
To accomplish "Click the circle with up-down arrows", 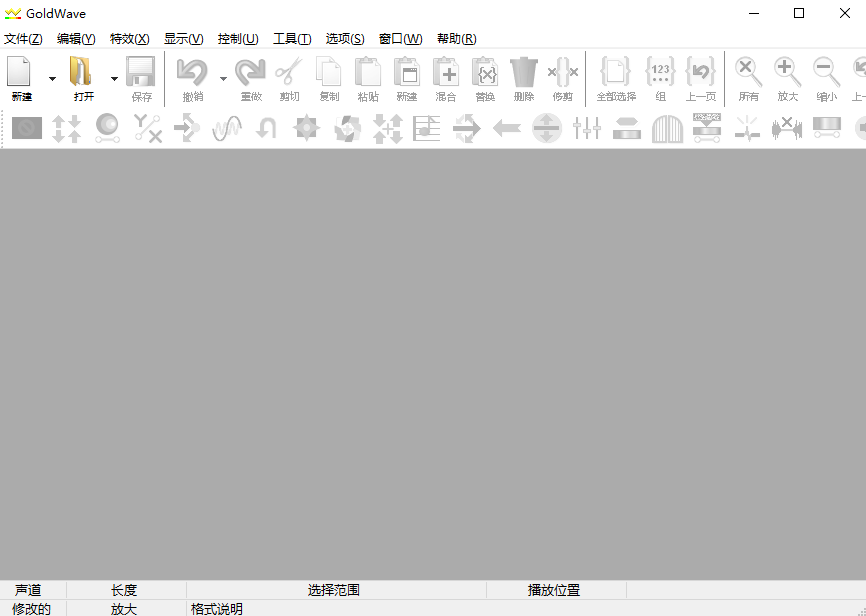I will (x=547, y=128).
